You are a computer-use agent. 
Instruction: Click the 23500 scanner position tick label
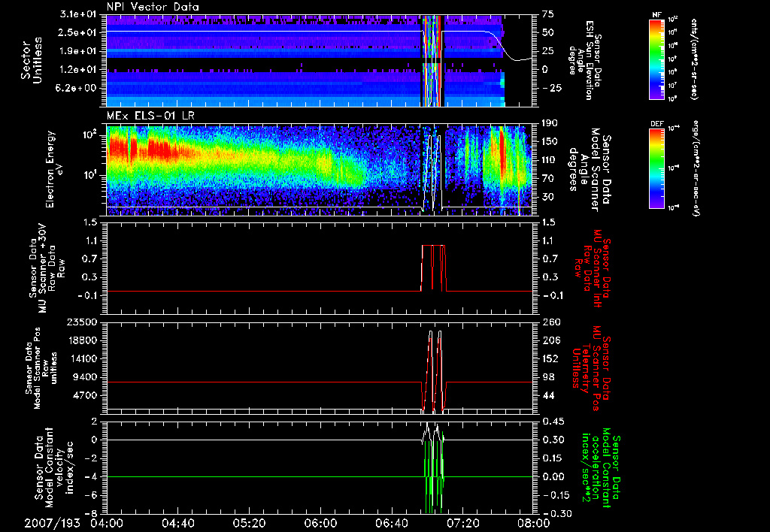click(82, 322)
